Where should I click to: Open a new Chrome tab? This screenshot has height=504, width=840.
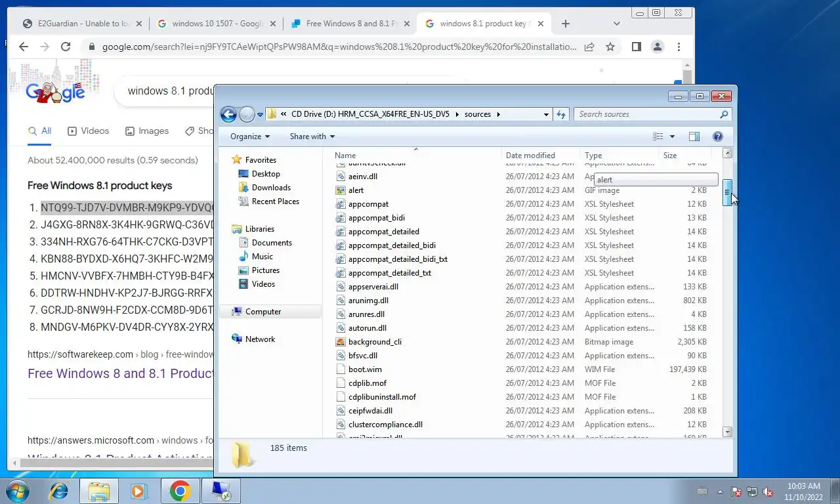click(566, 24)
